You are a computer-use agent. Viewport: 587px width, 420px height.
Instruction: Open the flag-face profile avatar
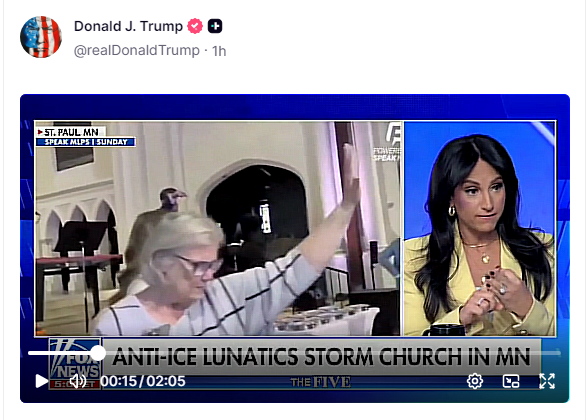coord(41,37)
